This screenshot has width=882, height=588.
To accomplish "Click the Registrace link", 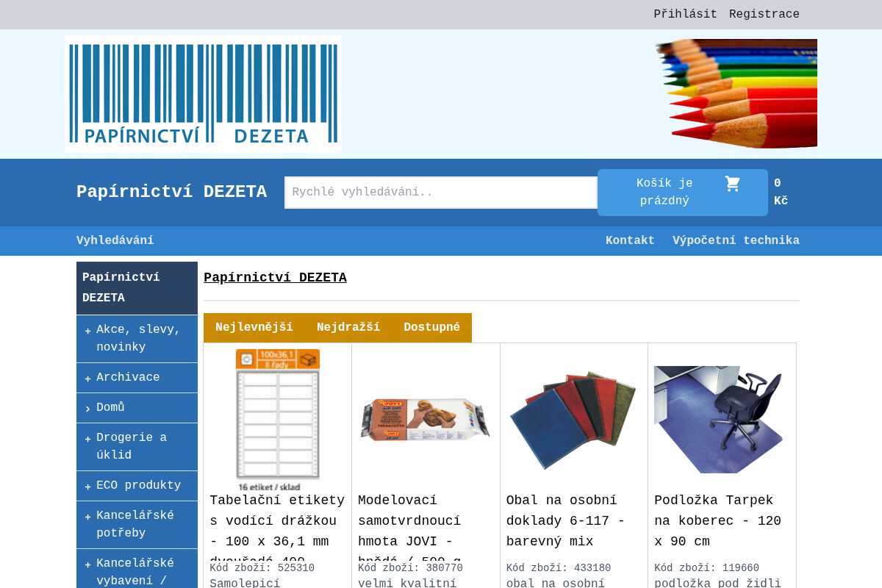I will 764,15.
